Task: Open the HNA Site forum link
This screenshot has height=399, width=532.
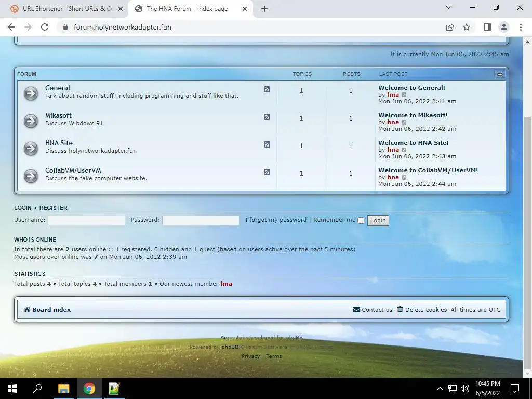Action: [x=59, y=143]
